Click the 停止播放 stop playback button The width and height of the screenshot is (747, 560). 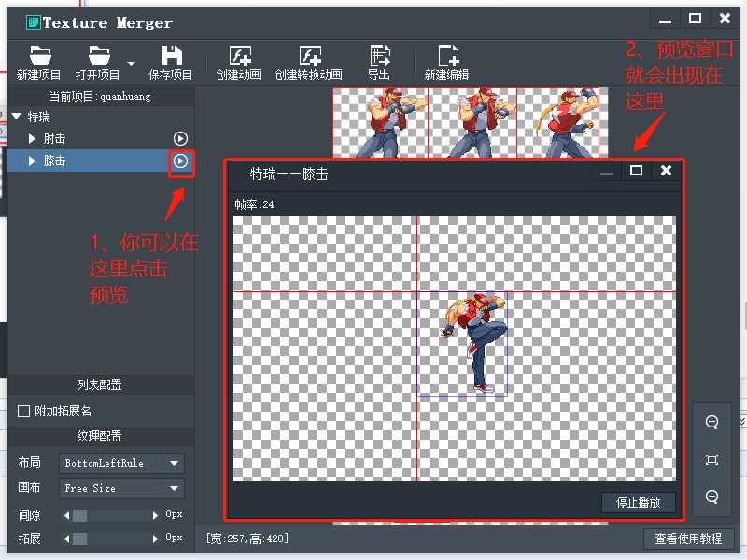tap(639, 502)
